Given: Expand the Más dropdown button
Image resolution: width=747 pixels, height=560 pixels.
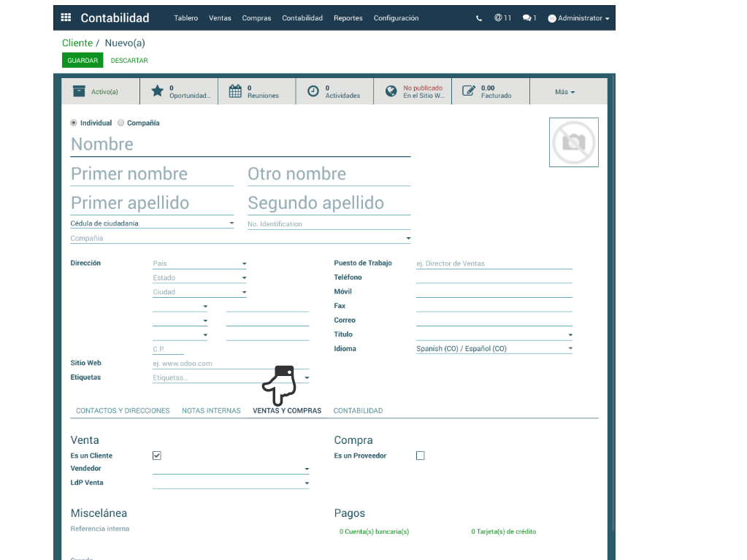Looking at the screenshot, I should [x=564, y=92].
